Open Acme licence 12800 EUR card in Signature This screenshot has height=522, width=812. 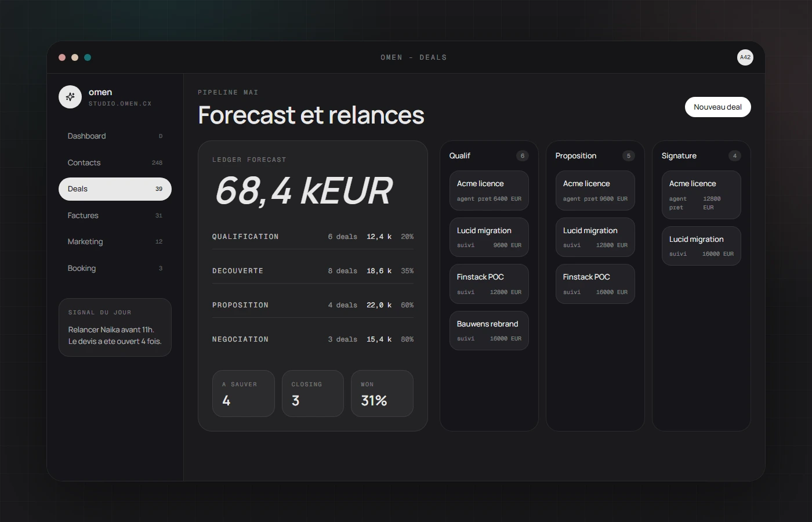click(x=701, y=195)
